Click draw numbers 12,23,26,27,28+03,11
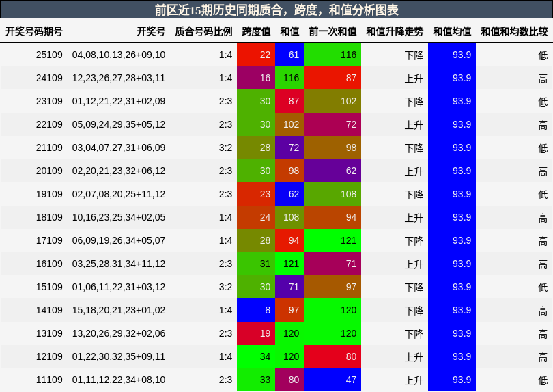 [119, 79]
